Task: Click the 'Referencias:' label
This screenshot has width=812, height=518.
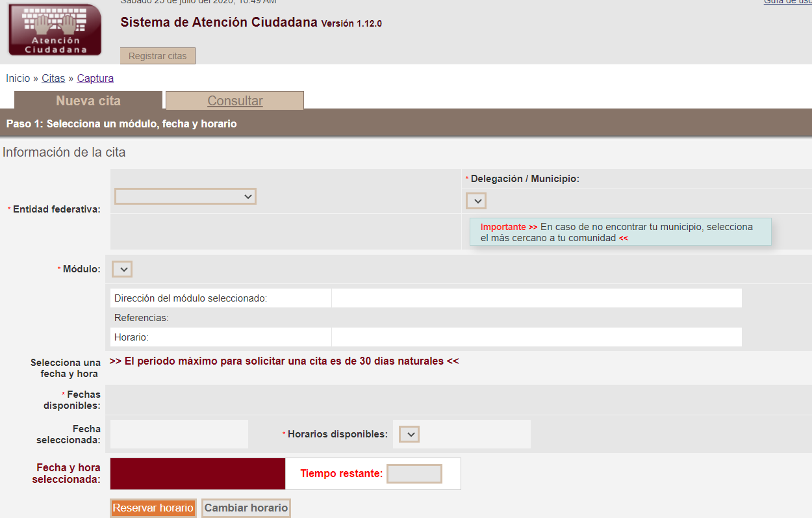Action: pyautogui.click(x=142, y=318)
